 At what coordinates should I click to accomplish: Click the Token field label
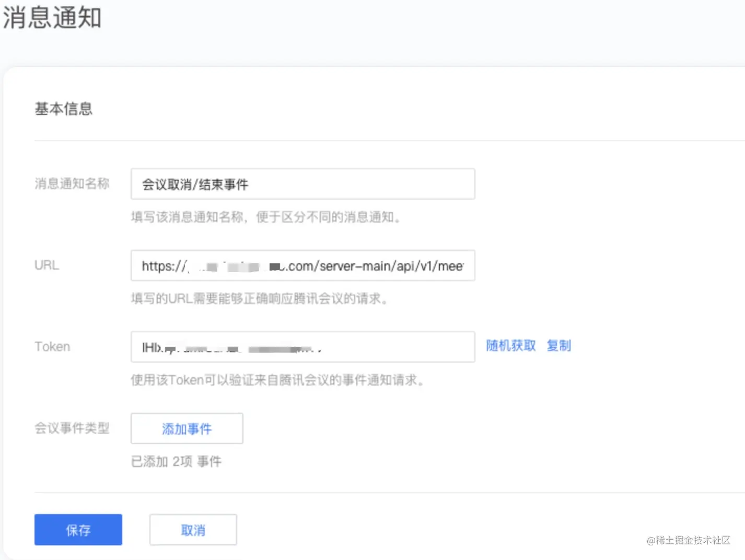coord(52,347)
